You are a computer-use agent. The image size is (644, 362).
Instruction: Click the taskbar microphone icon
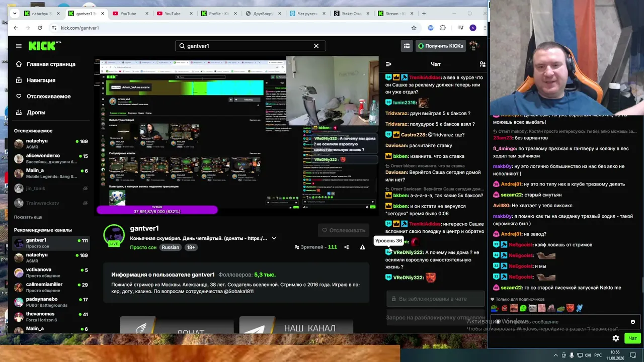click(x=572, y=355)
